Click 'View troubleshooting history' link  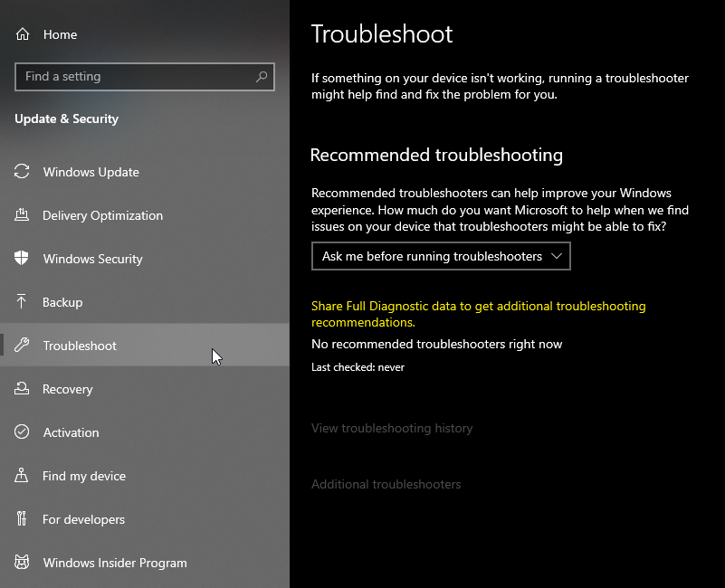click(x=392, y=428)
